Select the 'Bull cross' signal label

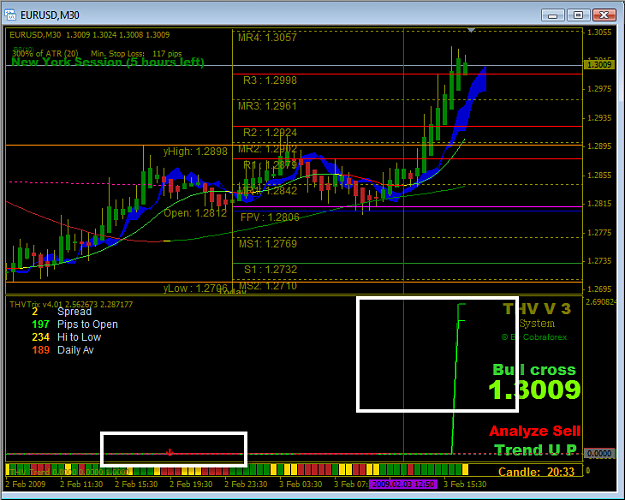coord(534,370)
